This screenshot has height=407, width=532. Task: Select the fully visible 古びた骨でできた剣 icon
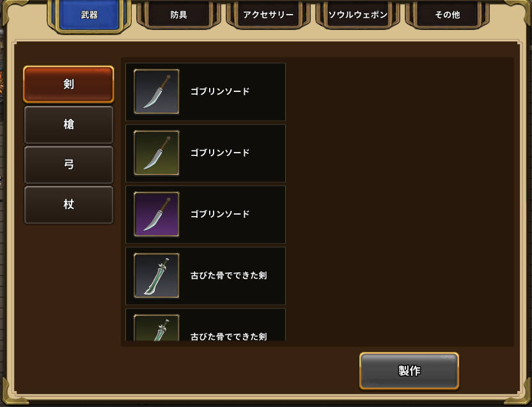pyautogui.click(x=157, y=276)
